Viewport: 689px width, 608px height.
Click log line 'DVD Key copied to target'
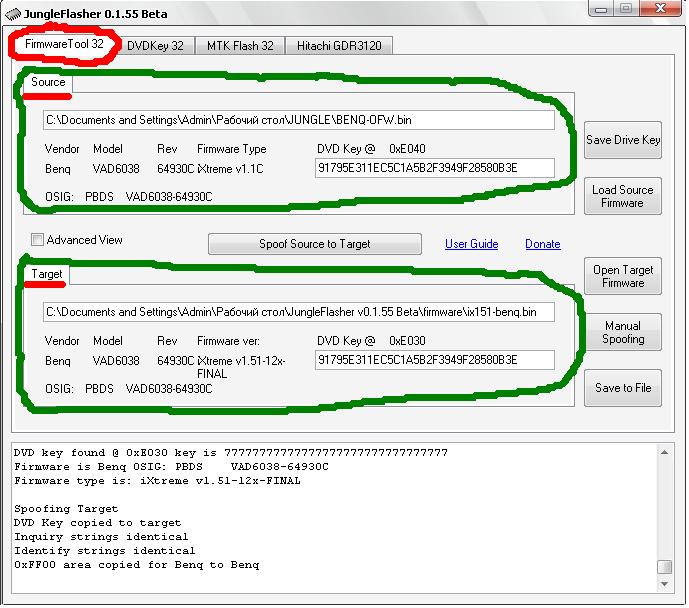[x=98, y=523]
